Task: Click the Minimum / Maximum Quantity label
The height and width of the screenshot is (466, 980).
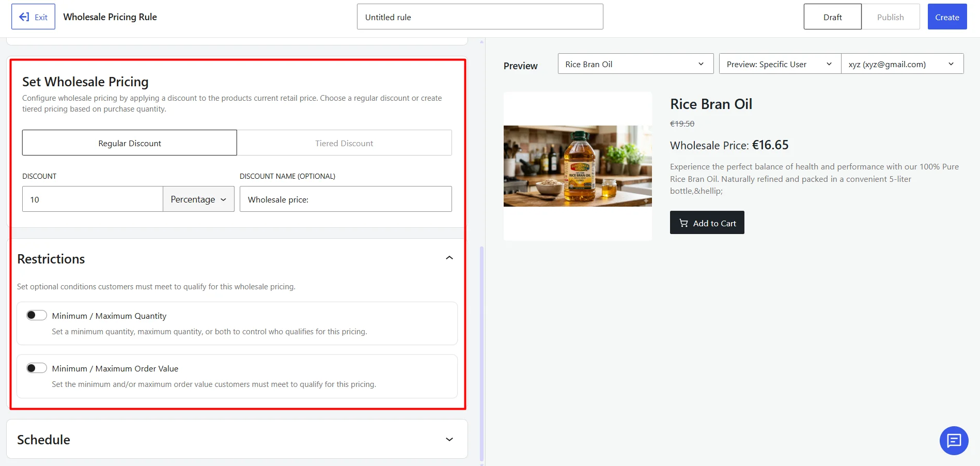Action: point(109,316)
